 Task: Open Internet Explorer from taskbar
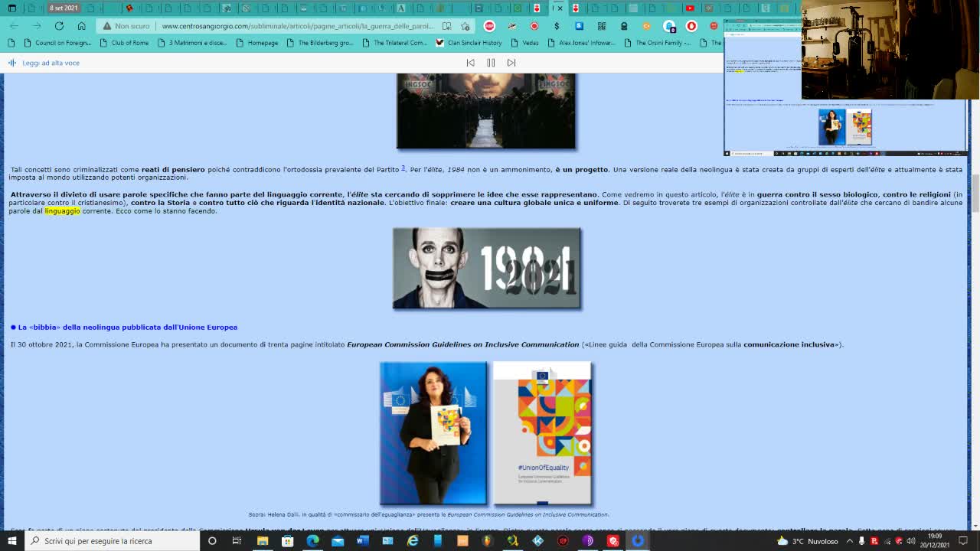pyautogui.click(x=413, y=541)
